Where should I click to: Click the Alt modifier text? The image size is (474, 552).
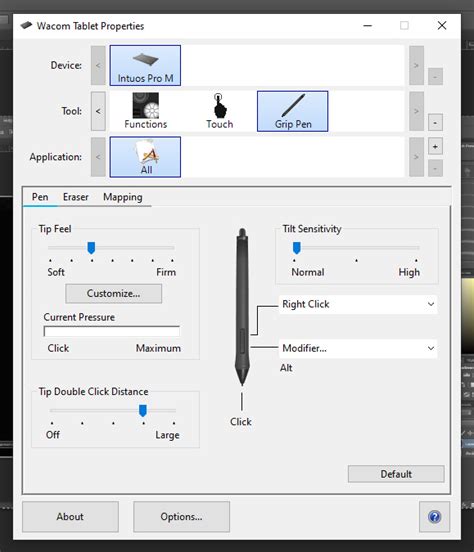click(286, 368)
